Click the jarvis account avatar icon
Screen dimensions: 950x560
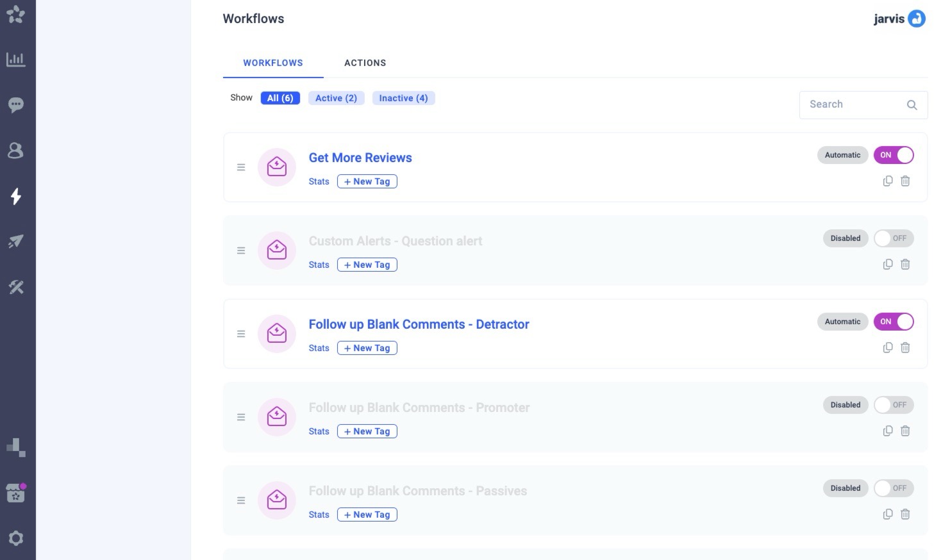click(917, 19)
